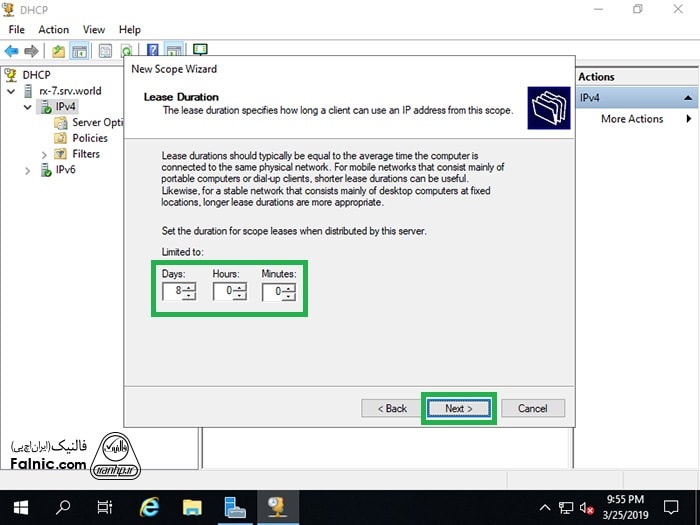Expand the IPv6 tree node
This screenshot has width=700, height=525.
coord(28,171)
